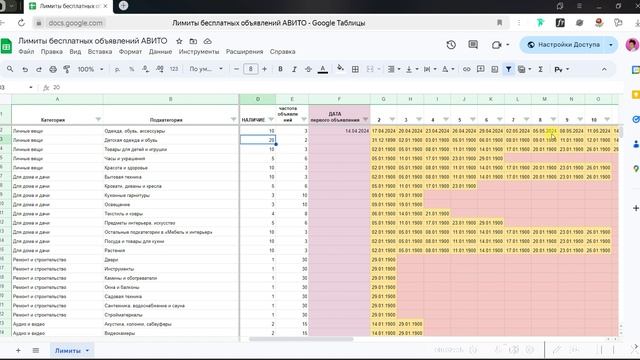
Task: Undo the last action
Action: pyautogui.click(x=25, y=70)
